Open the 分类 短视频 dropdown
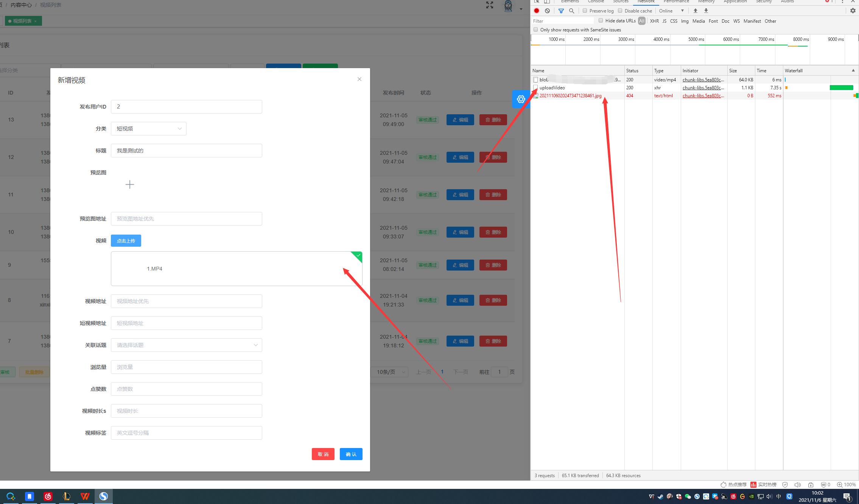 tap(148, 129)
